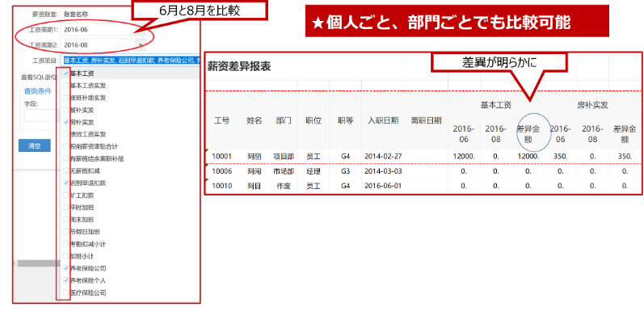Select the 绩效工资实发 checkbox

point(65,134)
